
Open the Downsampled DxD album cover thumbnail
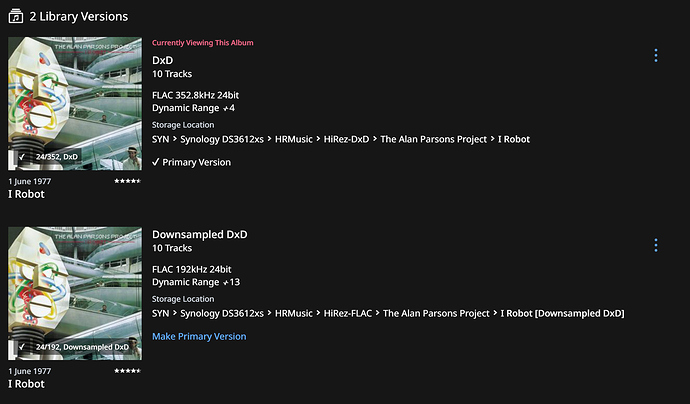pyautogui.click(x=75, y=294)
